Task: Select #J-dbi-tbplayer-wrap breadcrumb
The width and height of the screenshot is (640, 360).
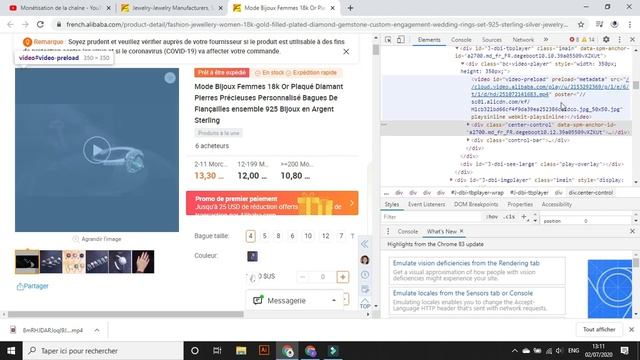Action: click(477, 193)
